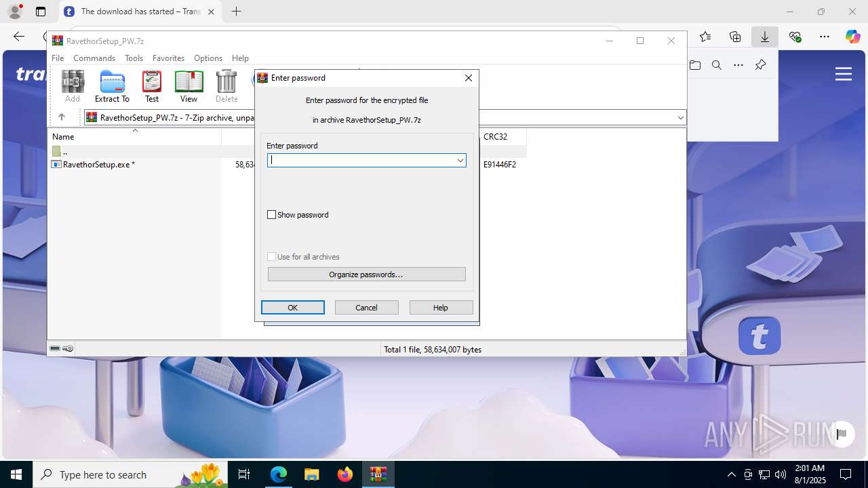Click the browser tab 'The download has started'
This screenshot has width=868, height=488.
(140, 12)
